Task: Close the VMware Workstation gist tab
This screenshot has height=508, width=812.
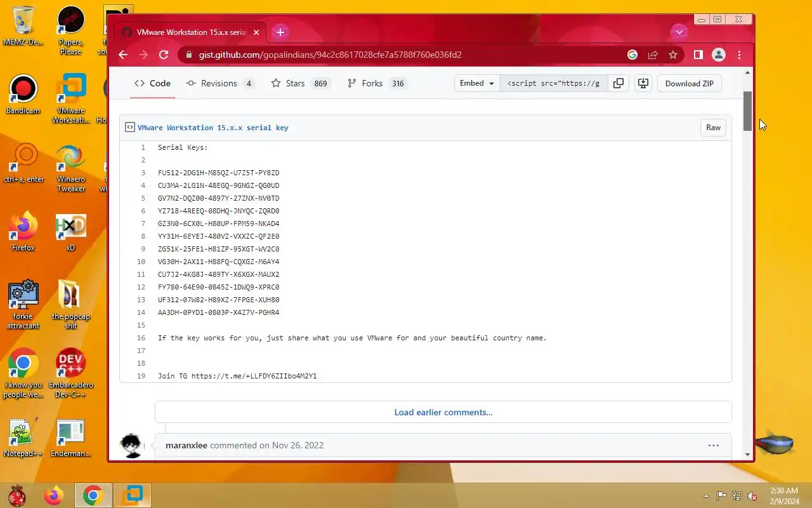Action: point(256,32)
